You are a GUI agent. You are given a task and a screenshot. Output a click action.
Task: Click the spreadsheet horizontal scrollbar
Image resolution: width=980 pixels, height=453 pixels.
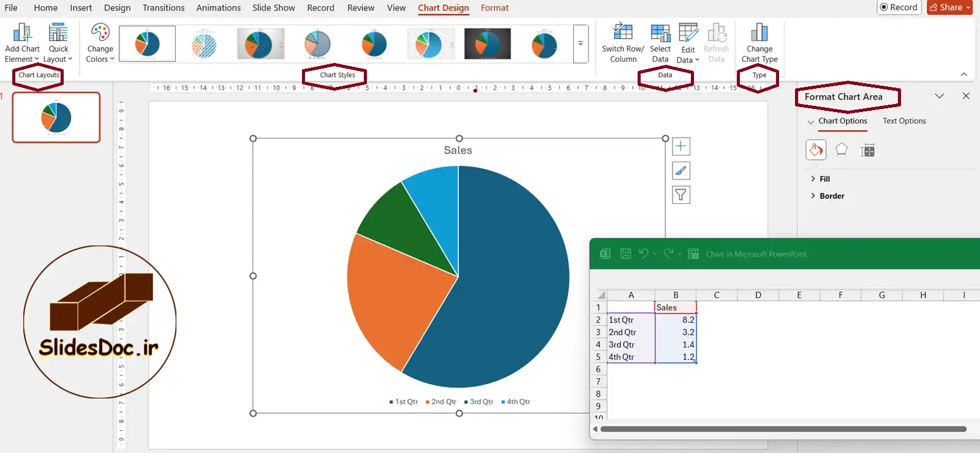[783, 429]
